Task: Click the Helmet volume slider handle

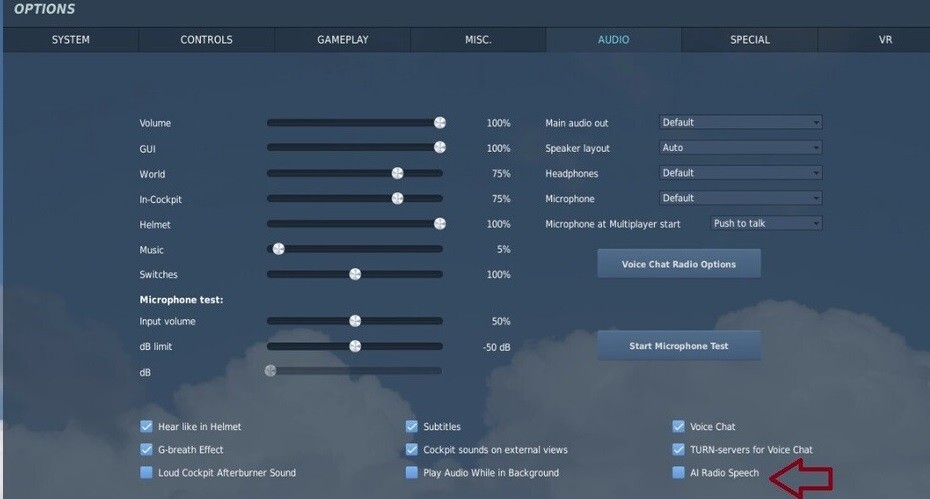Action: click(x=439, y=224)
